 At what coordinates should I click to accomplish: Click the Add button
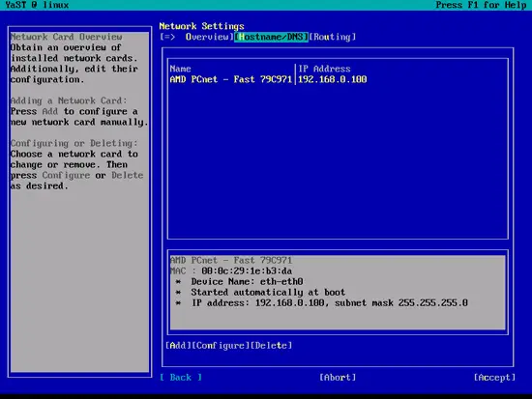point(178,346)
